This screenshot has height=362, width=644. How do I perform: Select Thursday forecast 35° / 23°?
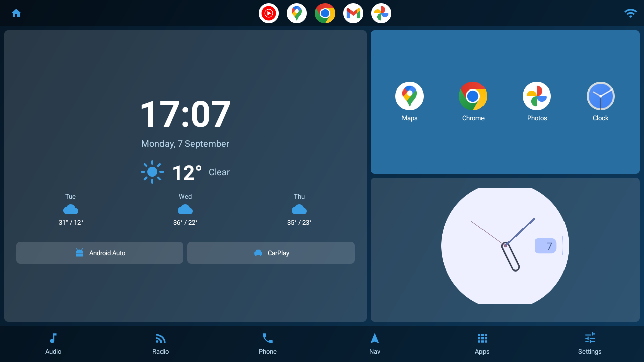pyautogui.click(x=299, y=222)
